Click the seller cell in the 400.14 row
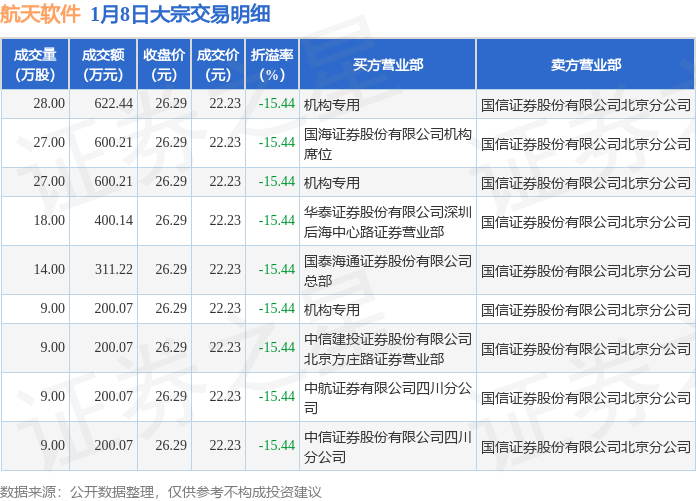 tap(585, 222)
